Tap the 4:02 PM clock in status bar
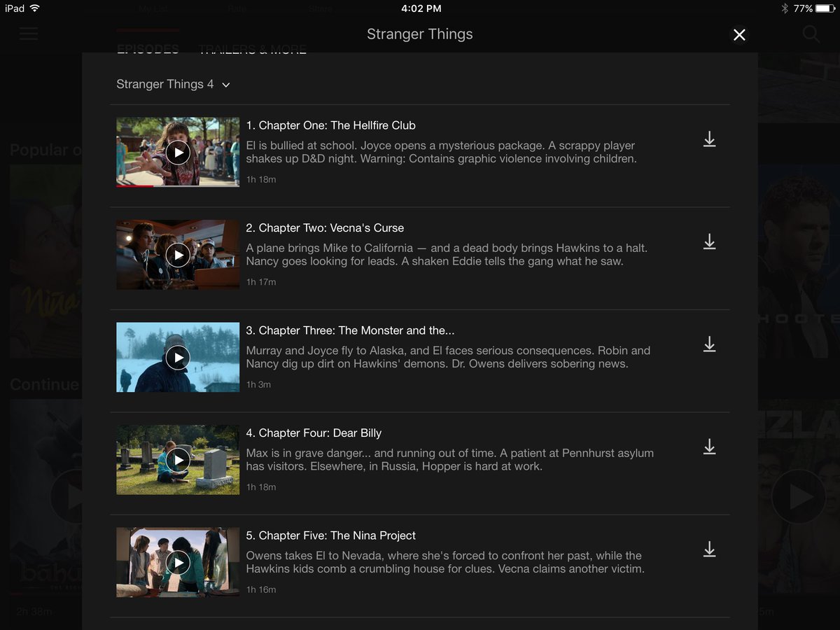 click(421, 8)
